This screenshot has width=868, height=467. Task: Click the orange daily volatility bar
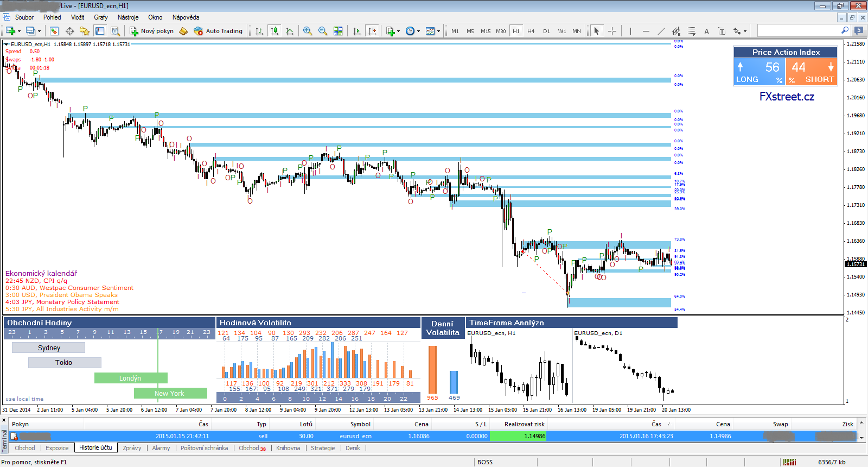pyautogui.click(x=432, y=369)
